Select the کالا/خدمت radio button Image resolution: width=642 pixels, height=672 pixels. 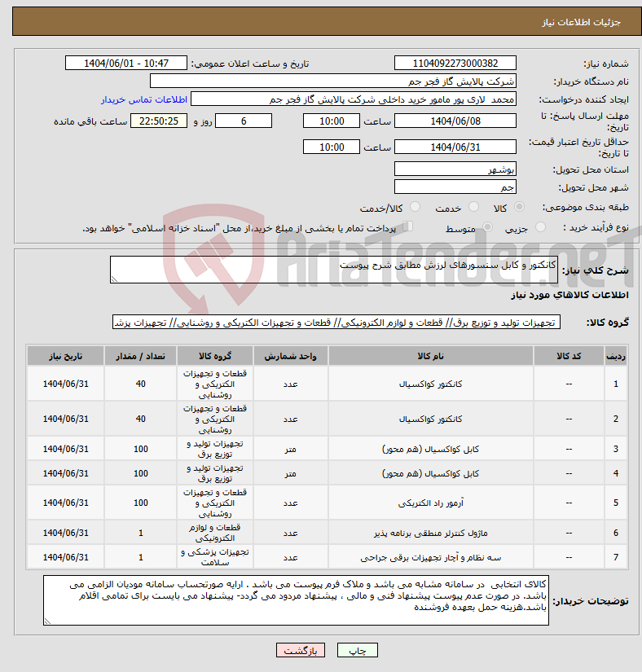(x=415, y=207)
